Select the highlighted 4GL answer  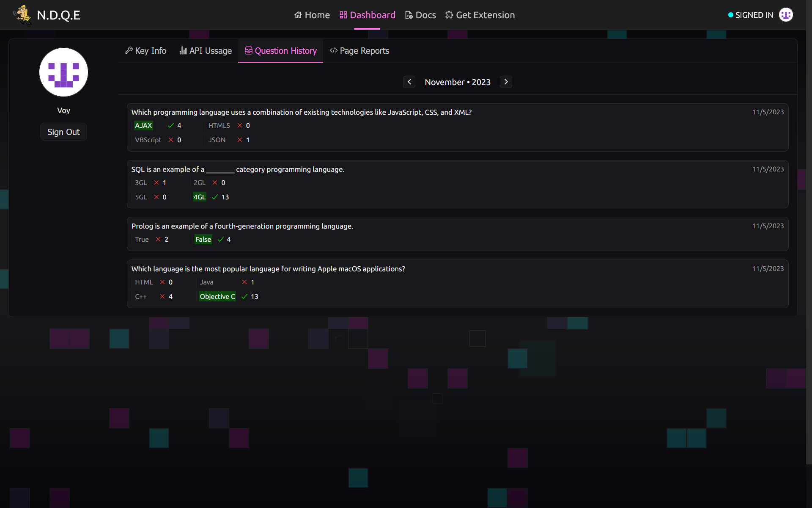200,197
